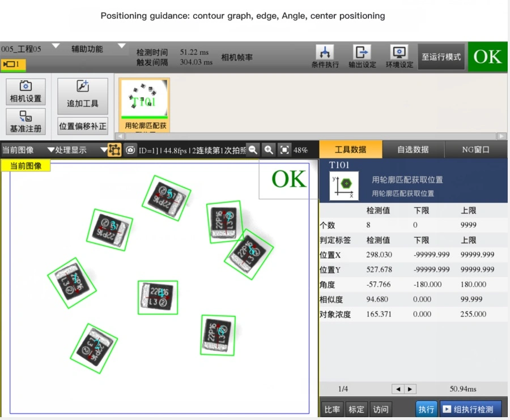Click the 组执行检测 group run button
510x420 pixels.
coord(470,409)
